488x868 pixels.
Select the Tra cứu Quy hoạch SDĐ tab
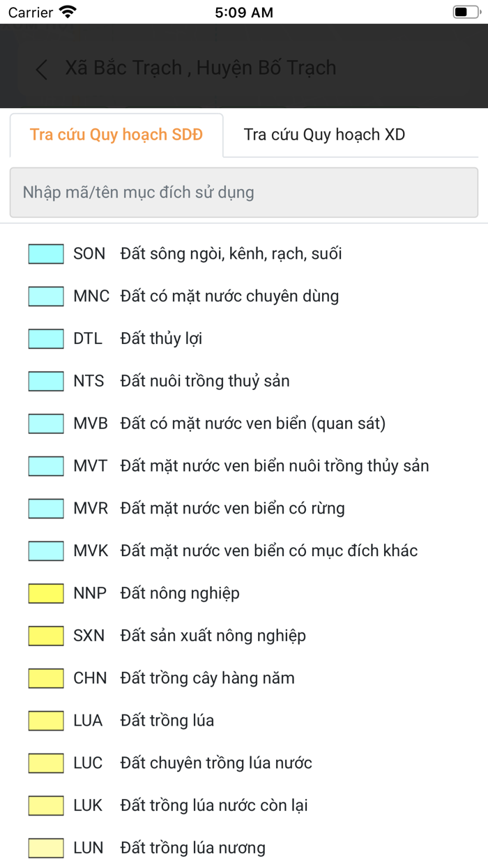116,134
